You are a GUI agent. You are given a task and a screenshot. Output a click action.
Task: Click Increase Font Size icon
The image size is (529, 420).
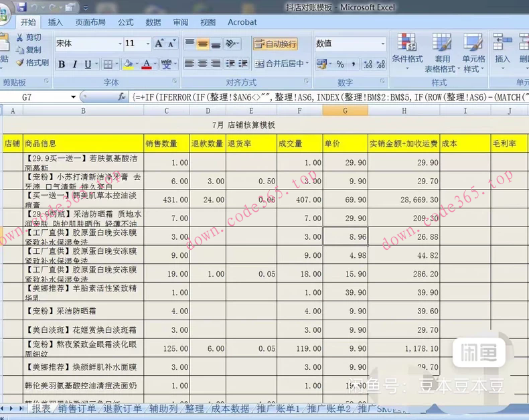click(159, 44)
